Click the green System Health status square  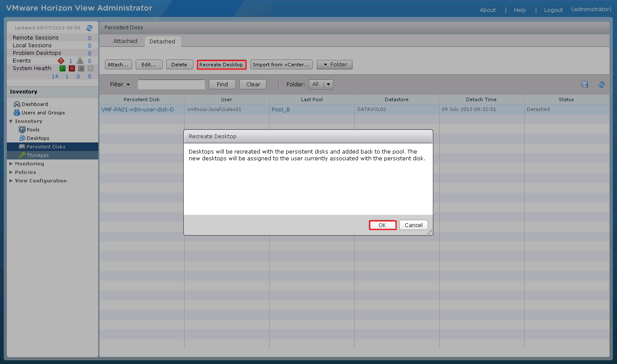click(63, 68)
